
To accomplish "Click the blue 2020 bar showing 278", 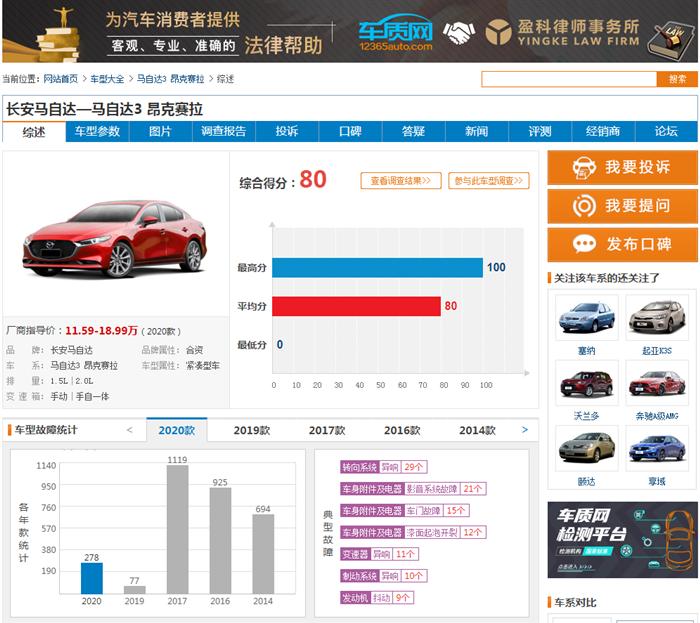I will [92, 578].
